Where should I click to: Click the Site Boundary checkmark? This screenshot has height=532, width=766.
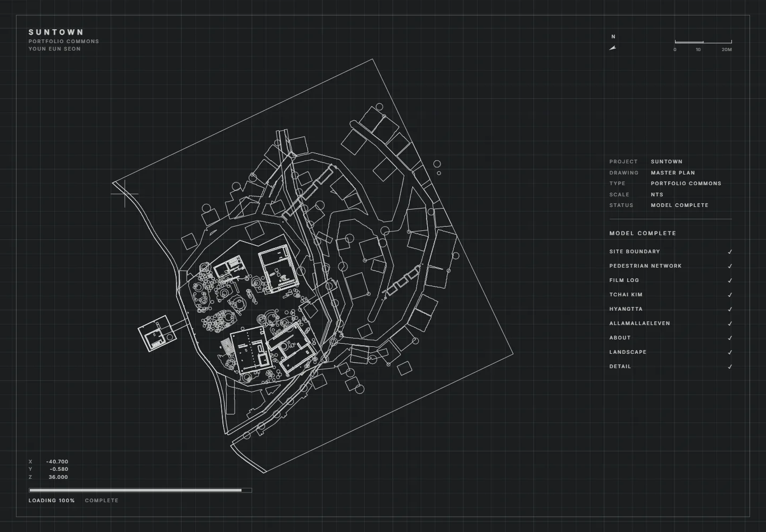pos(730,252)
